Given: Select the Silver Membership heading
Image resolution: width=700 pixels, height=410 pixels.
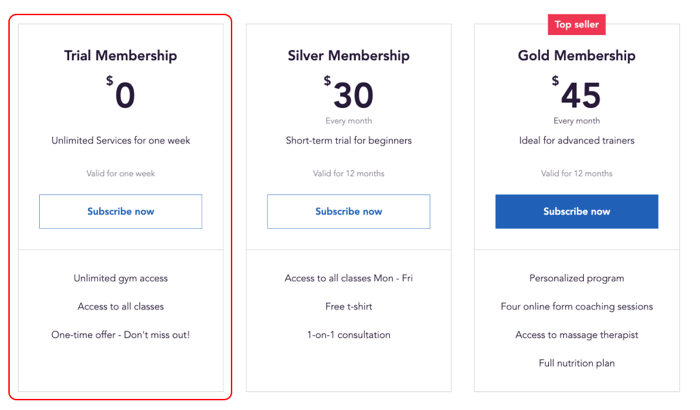Looking at the screenshot, I should (349, 55).
